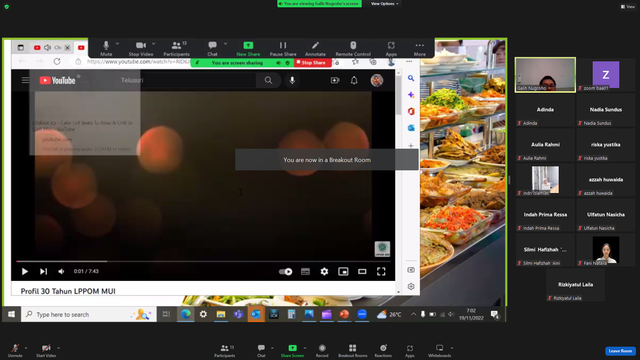Click YouTube video progress bar
This screenshot has width=640, height=360.
click(203, 261)
